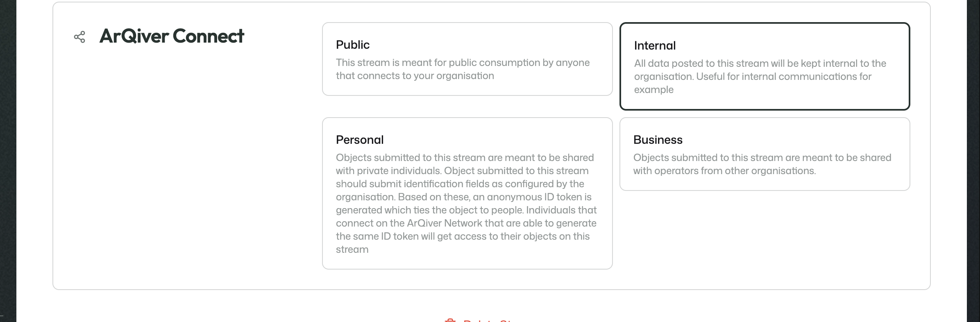This screenshot has height=322, width=980.
Task: Click the word 'stream' ending the Personal description
Action: pyautogui.click(x=352, y=249)
